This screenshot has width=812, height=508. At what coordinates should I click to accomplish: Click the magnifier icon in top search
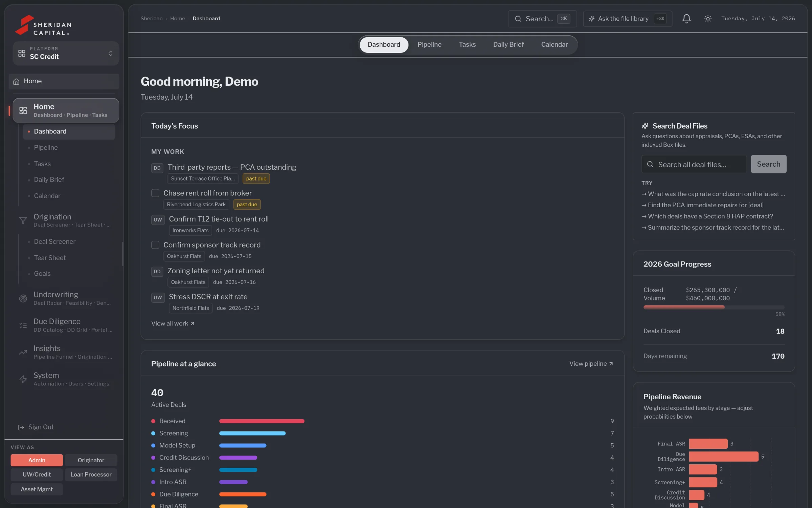click(x=518, y=19)
